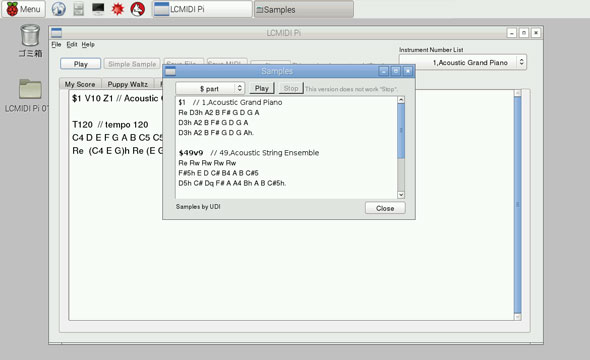Image resolution: width=590 pixels, height=360 pixels.
Task: Click the Stop button in Samples
Action: pos(291,88)
